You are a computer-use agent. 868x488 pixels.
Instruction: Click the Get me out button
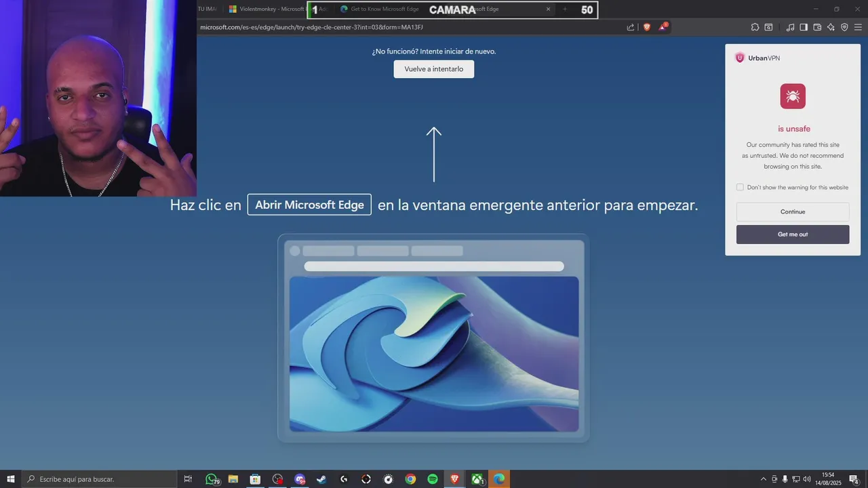point(793,235)
